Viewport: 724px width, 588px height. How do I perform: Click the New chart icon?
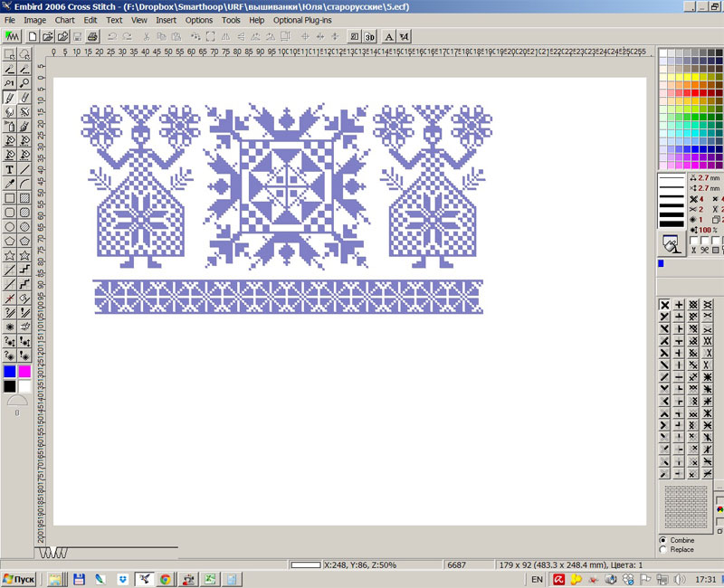(x=33, y=36)
